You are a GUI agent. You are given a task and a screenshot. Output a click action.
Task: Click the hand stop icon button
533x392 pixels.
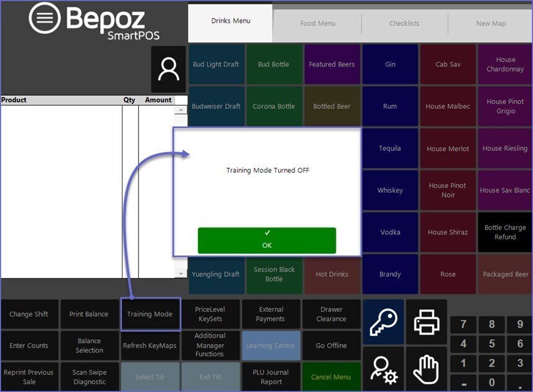tap(426, 369)
